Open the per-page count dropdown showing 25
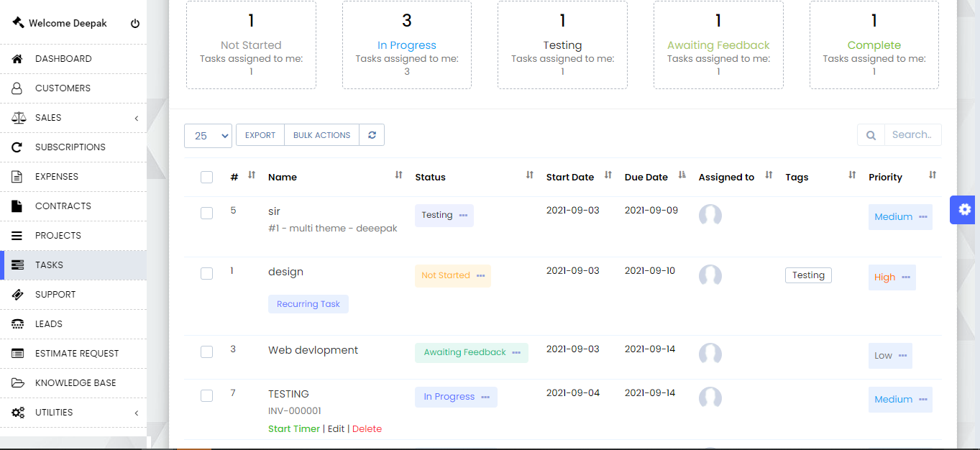Image resolution: width=980 pixels, height=450 pixels. 208,134
